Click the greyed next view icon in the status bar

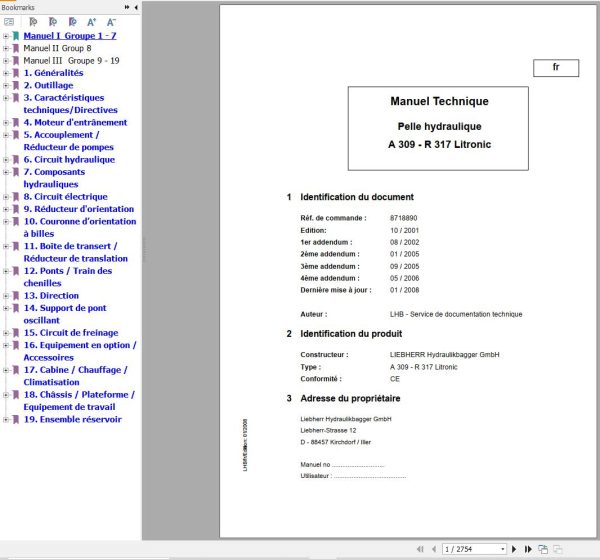(558, 549)
